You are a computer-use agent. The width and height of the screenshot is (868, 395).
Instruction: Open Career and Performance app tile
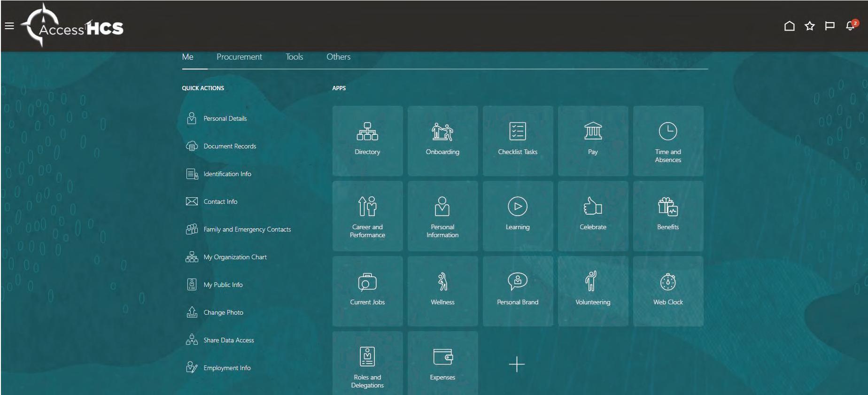[x=367, y=216]
